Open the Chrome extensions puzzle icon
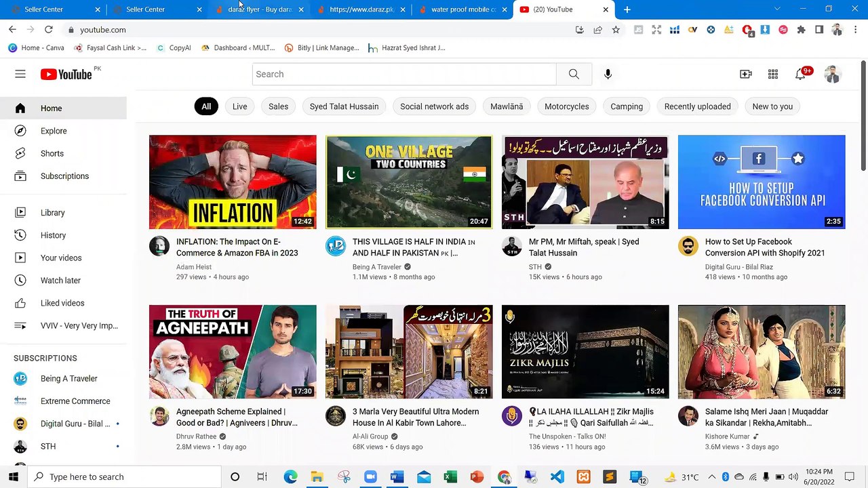This screenshot has height=488, width=868. tap(801, 30)
